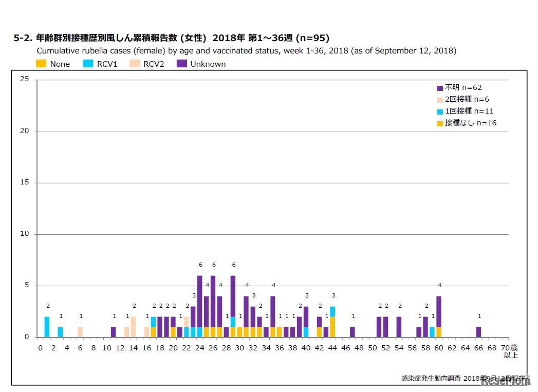Viewport: 538px width, 392px height.
Task: Click the tallest purple bar at age 24
Action: [200, 298]
